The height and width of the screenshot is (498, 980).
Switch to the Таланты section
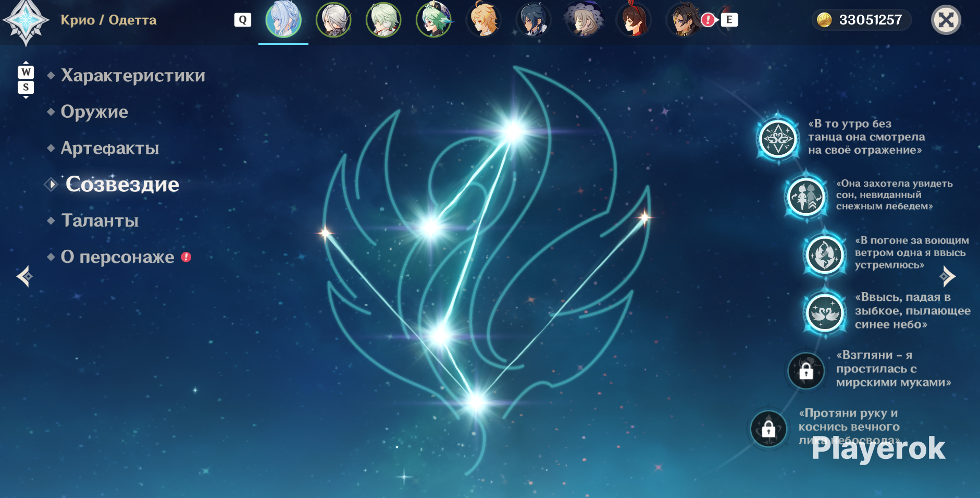click(100, 221)
